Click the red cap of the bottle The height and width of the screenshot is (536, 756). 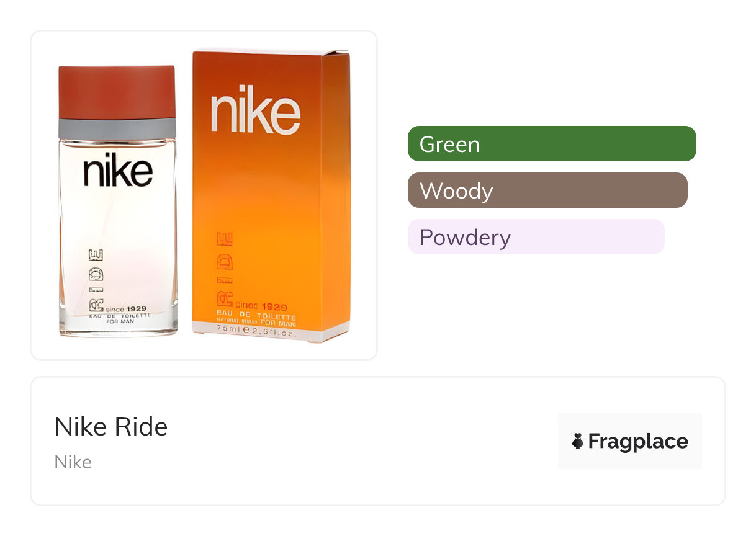click(117, 92)
